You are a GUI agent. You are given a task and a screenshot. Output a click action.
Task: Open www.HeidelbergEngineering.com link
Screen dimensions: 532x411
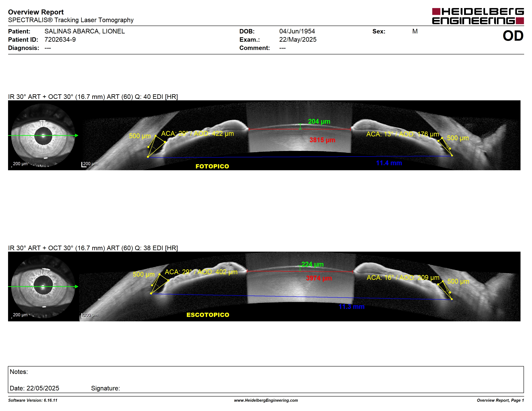coord(266,400)
